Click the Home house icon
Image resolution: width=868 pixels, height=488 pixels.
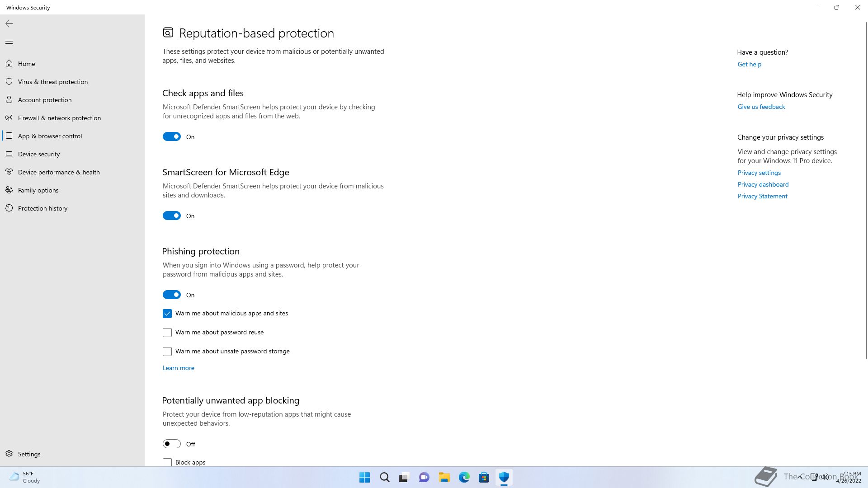9,64
